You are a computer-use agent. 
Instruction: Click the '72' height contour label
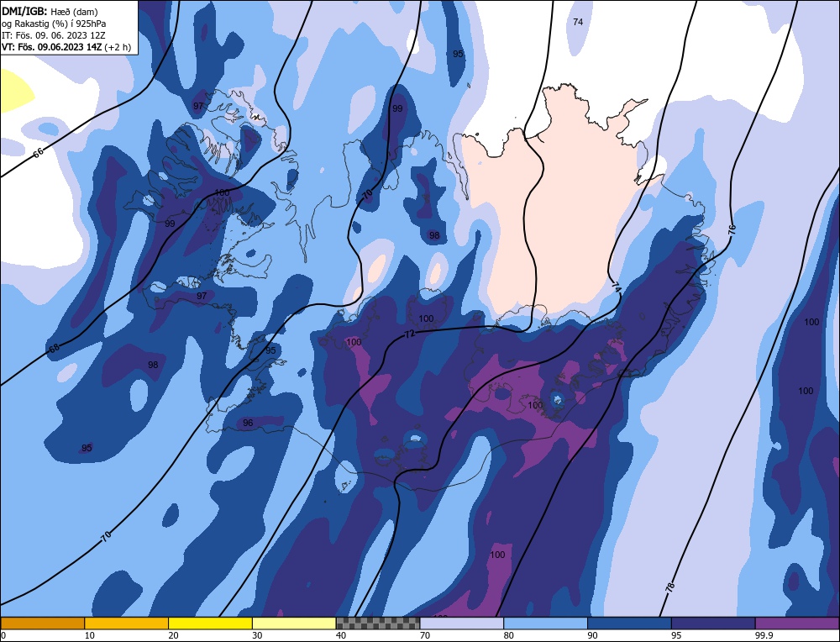[409, 334]
